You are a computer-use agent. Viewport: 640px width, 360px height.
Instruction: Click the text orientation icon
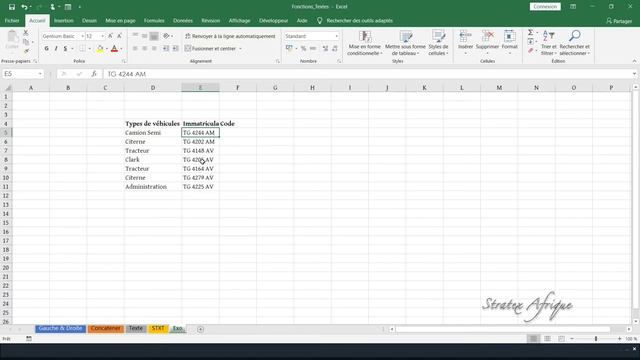pyautogui.click(x=166, y=36)
